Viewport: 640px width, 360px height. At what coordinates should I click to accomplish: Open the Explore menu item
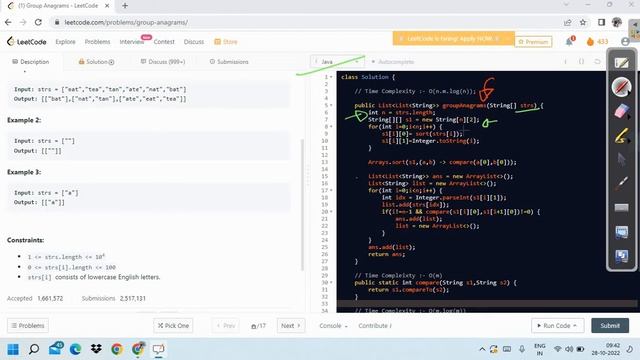65,42
